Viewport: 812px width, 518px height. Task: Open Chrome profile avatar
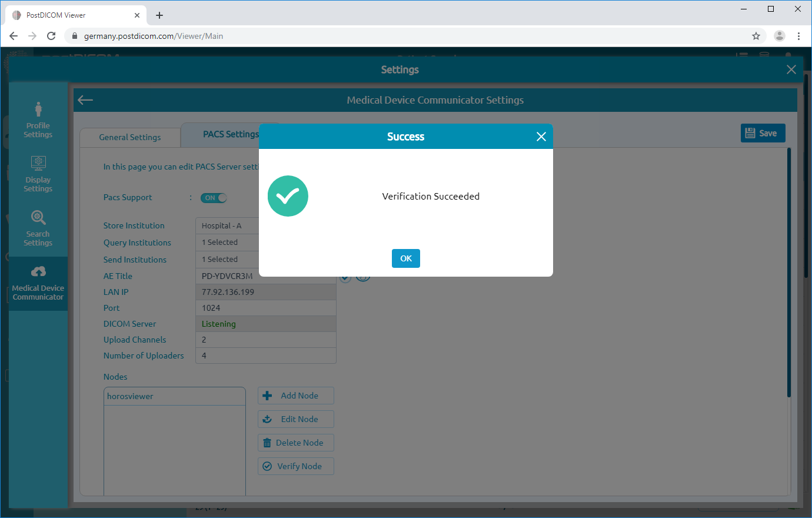point(780,36)
